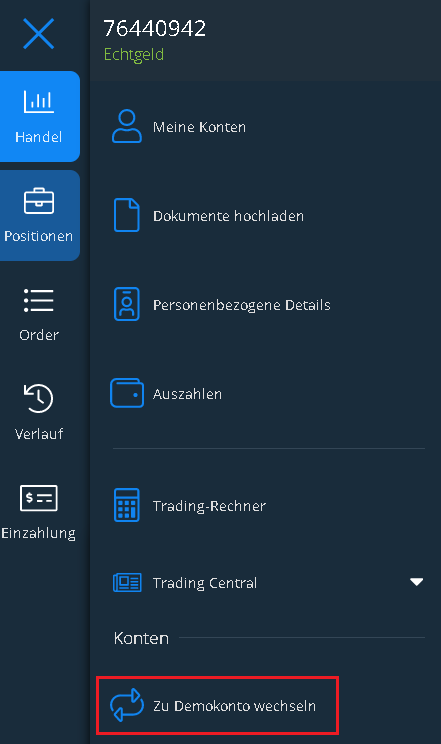
Task: Click the Trading Central newspaper icon
Action: [127, 582]
